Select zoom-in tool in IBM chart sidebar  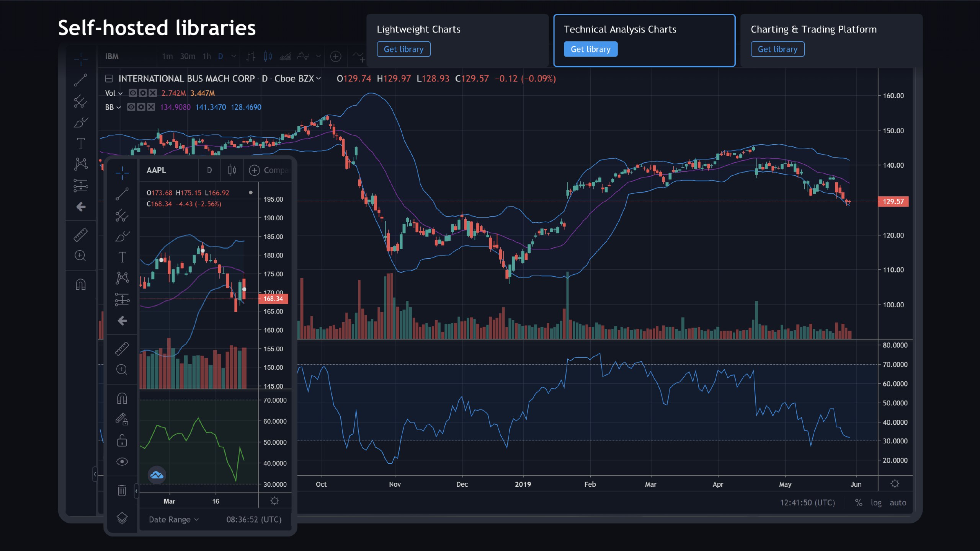[80, 256]
